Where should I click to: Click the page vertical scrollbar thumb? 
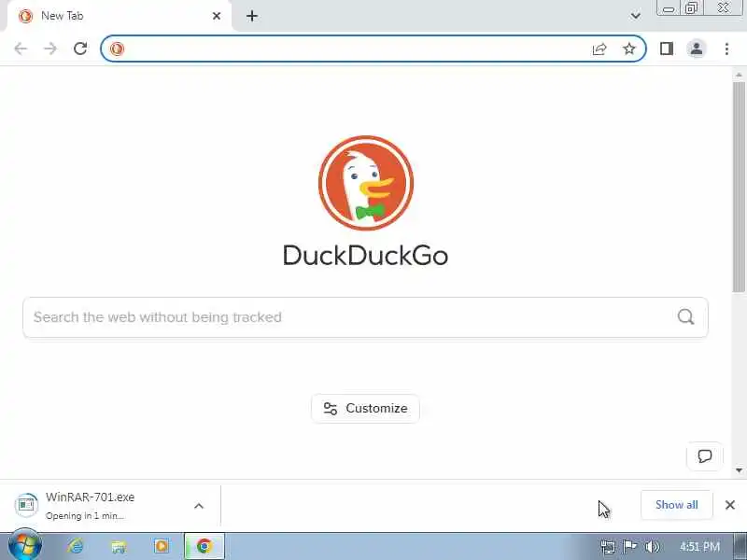tap(739, 187)
